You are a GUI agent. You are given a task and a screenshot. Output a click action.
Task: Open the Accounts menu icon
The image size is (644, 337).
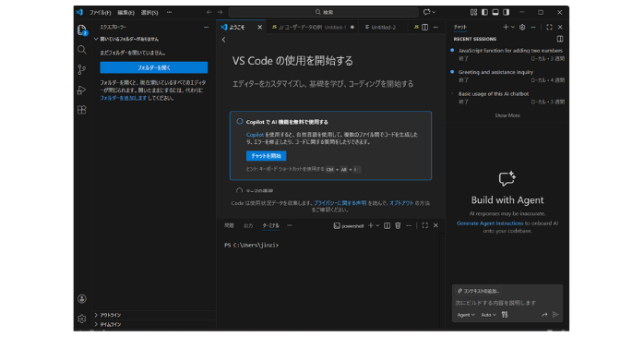[82, 299]
